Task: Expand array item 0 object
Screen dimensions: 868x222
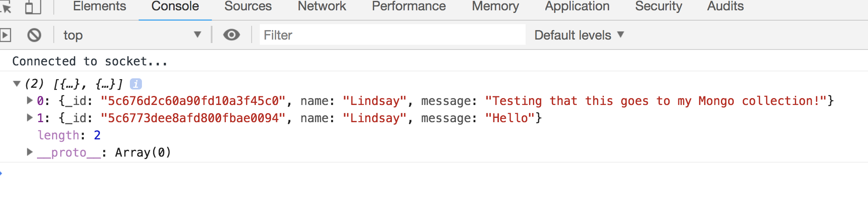Action: pos(30,100)
